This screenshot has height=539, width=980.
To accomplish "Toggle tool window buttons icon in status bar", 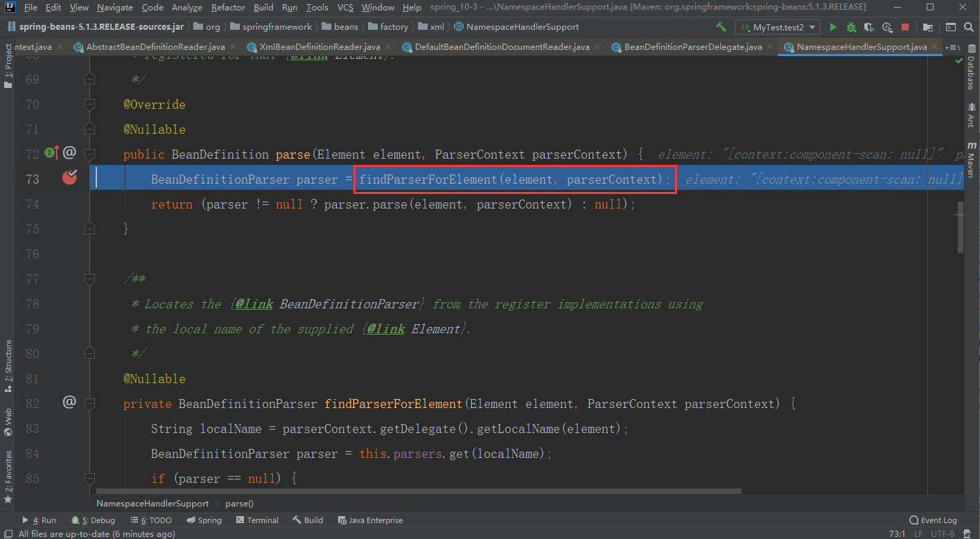I will coord(8,533).
